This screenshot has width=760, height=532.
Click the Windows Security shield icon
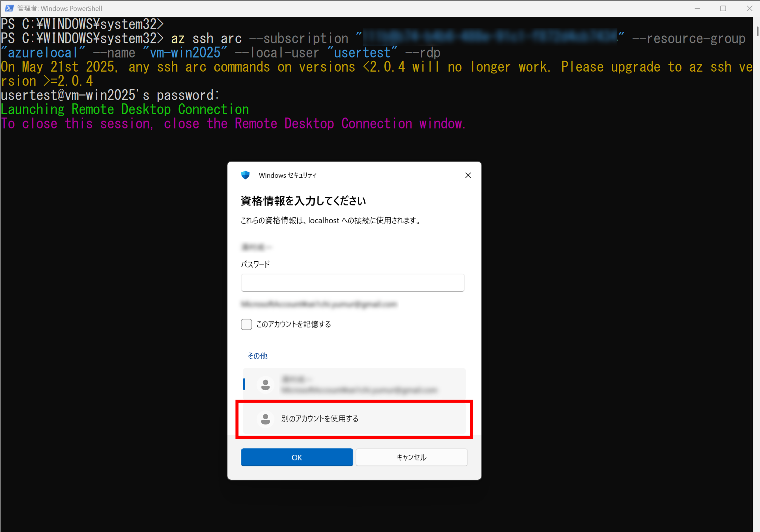coord(245,175)
